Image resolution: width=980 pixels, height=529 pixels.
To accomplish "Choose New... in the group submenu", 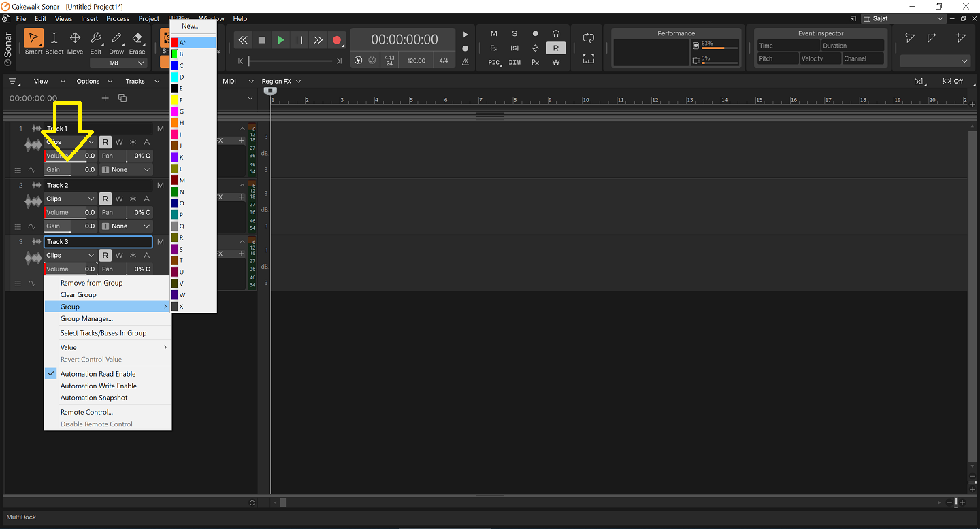I will pos(191,26).
